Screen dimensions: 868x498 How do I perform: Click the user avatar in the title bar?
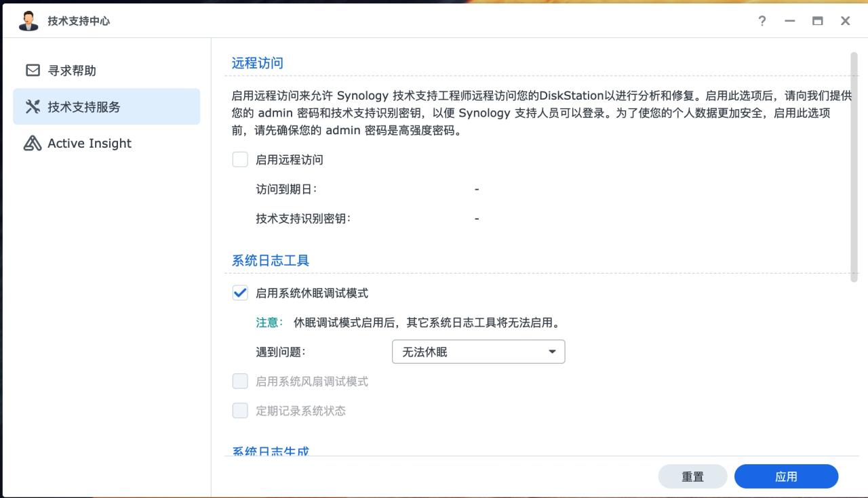(28, 20)
